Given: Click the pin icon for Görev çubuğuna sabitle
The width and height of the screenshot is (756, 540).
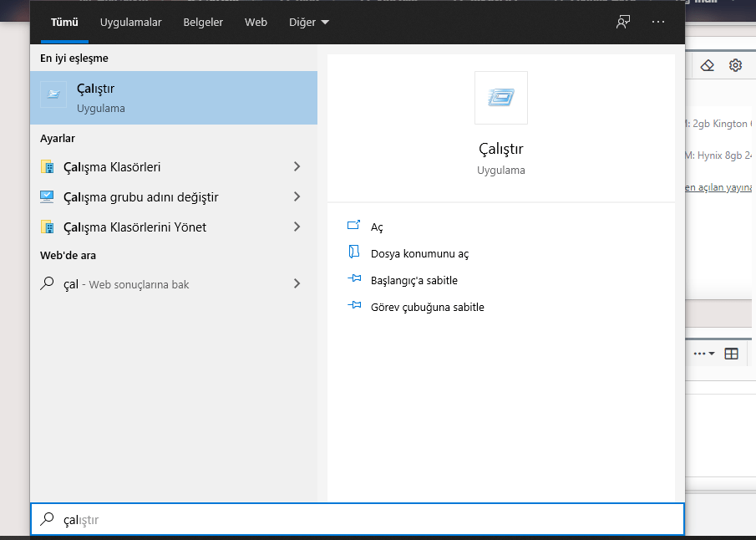Looking at the screenshot, I should point(354,305).
